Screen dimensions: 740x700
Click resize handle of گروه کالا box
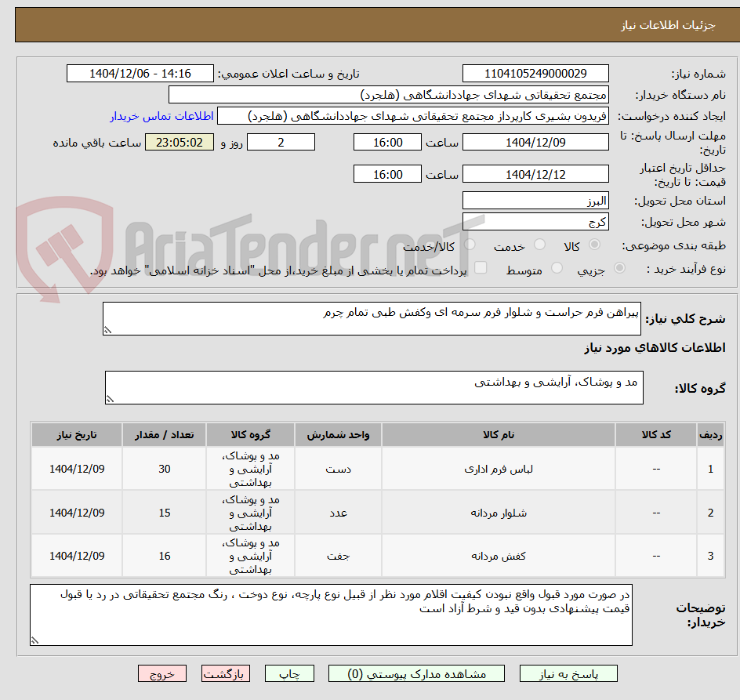coord(110,399)
